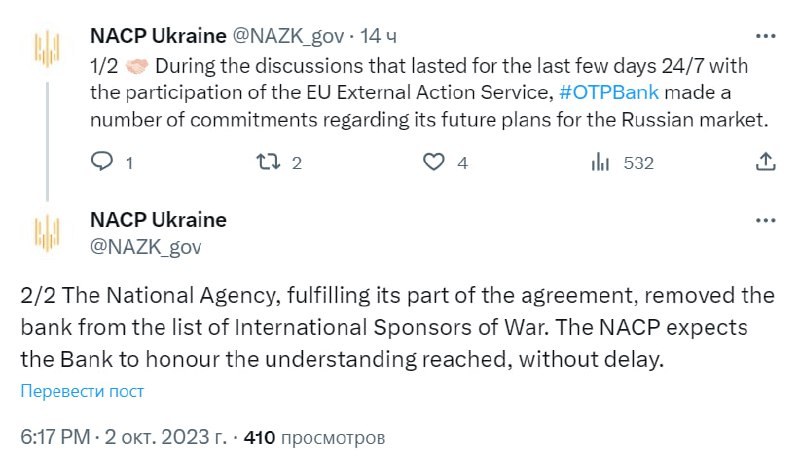Open NACP Ukraine profile name in first tweet
This screenshot has height=469, width=800.
pos(158,36)
